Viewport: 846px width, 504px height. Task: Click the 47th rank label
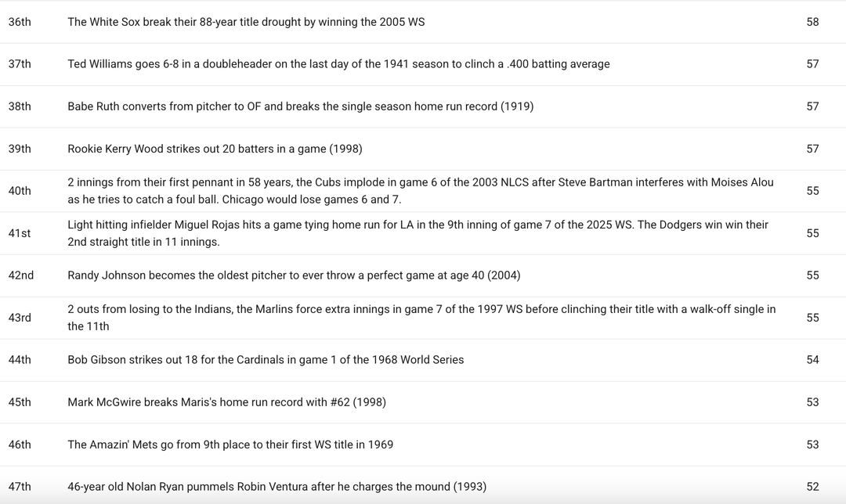(x=20, y=487)
